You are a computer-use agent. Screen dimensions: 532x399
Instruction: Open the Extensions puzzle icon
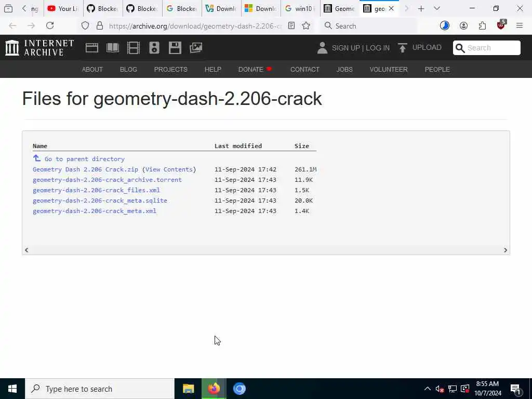[x=482, y=26]
